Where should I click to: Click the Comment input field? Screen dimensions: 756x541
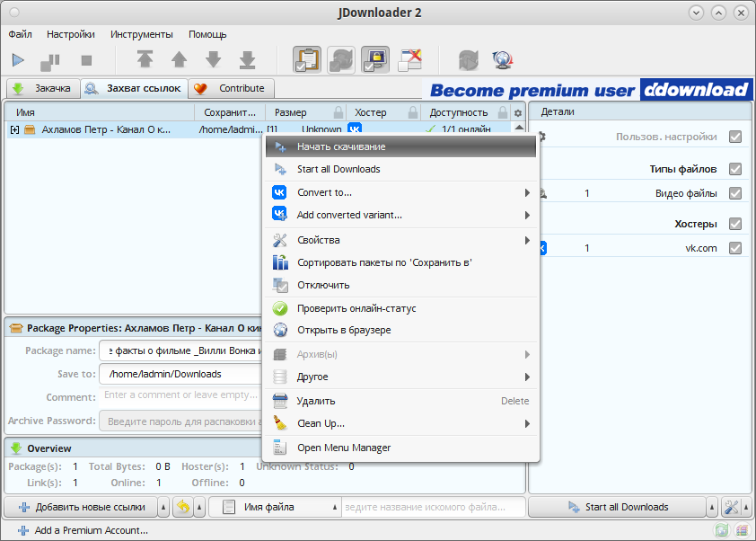pyautogui.click(x=181, y=395)
